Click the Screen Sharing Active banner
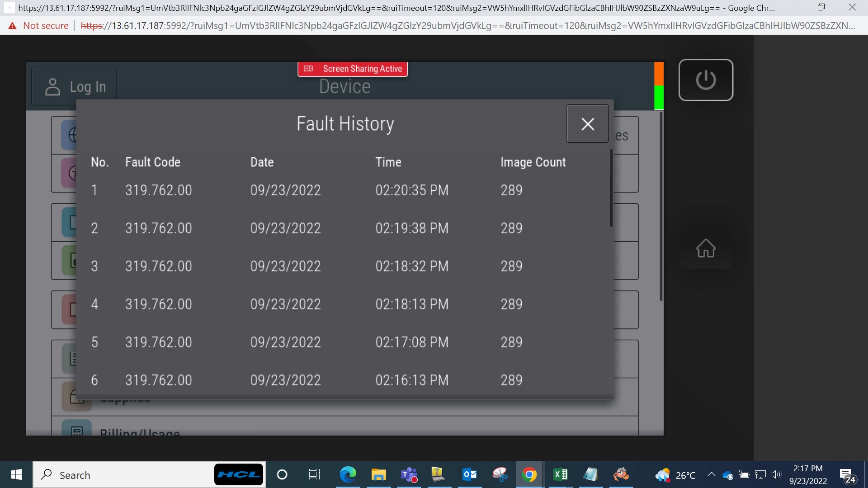Image resolution: width=868 pixels, height=488 pixels. point(353,69)
